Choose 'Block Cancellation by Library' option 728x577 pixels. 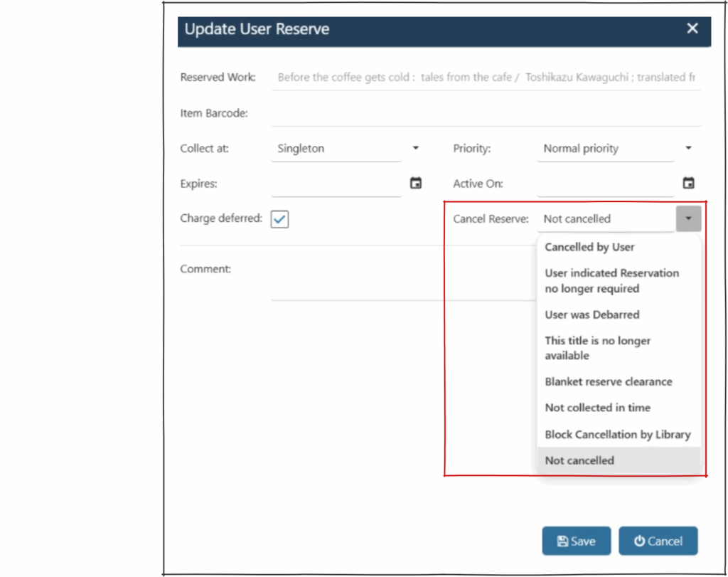point(617,434)
